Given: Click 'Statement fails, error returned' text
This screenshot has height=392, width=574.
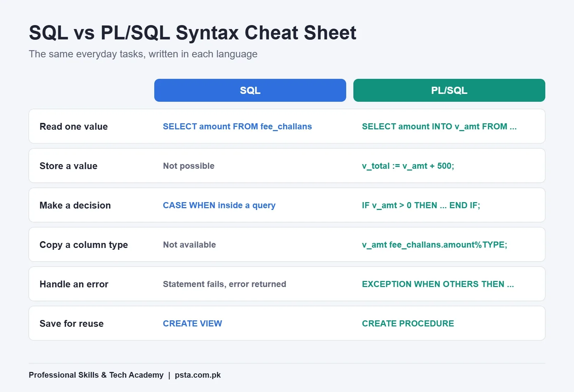Looking at the screenshot, I should click(x=225, y=284).
